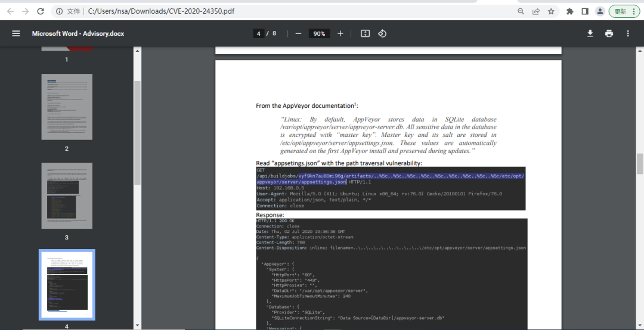The image size is (644, 330).
Task: Select the partially visible page 1 thumbnail
Action: click(x=67, y=48)
